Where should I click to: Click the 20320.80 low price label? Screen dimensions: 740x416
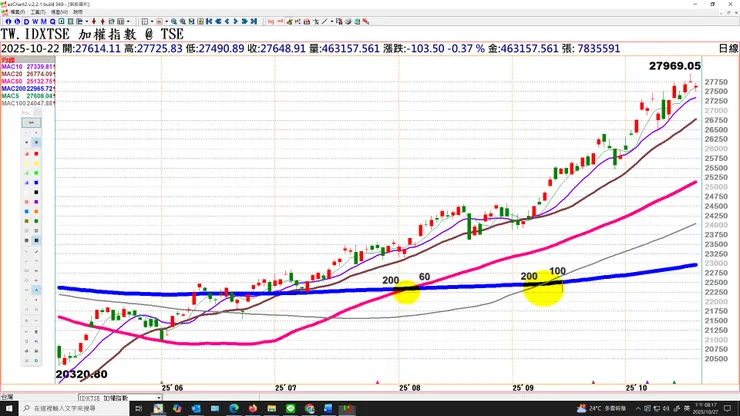pyautogui.click(x=81, y=374)
